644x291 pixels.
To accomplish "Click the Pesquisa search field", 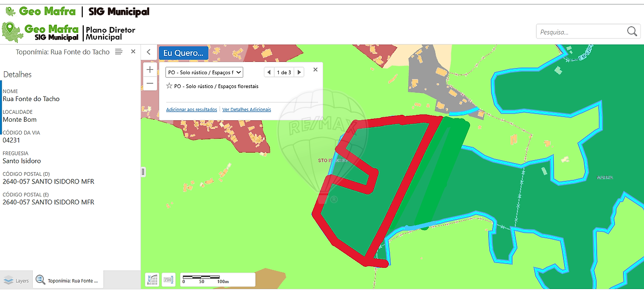I will coord(580,32).
